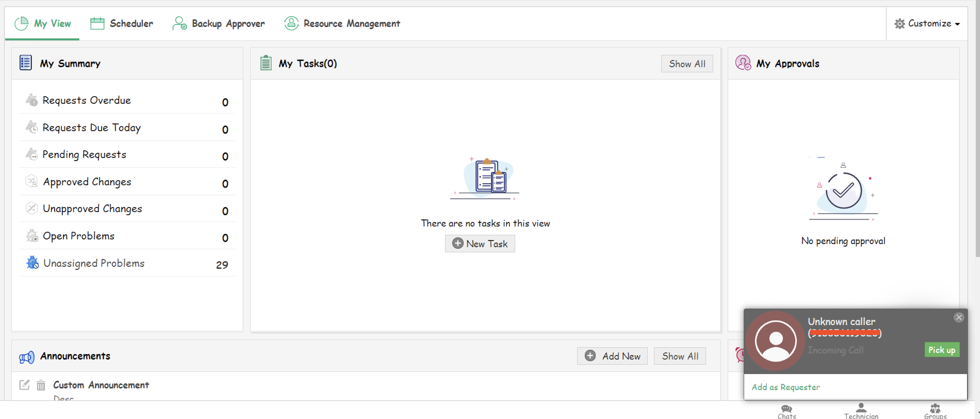980x419 pixels.
Task: Click Add New announcement button
Action: coord(612,356)
